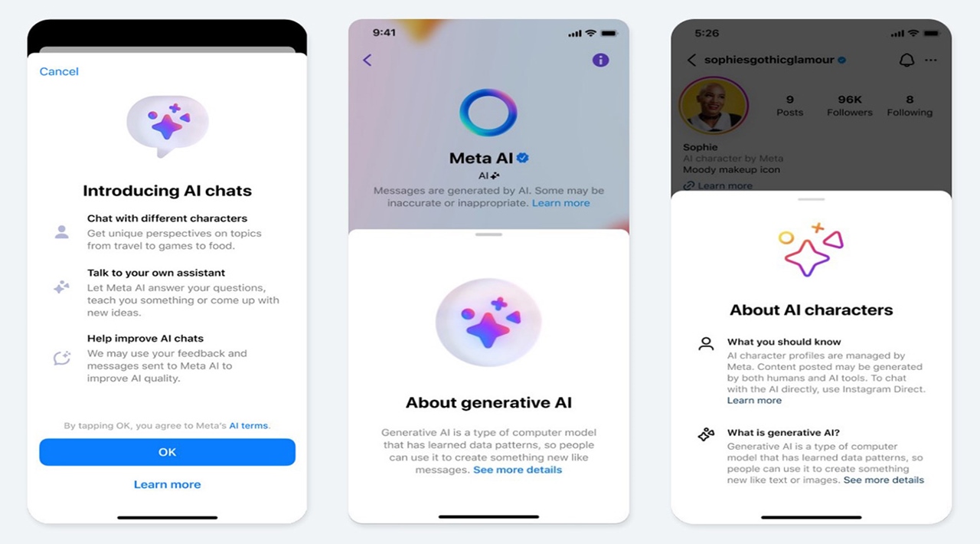Go back using the purple chevron arrow
This screenshot has width=980, height=544.
point(367,60)
